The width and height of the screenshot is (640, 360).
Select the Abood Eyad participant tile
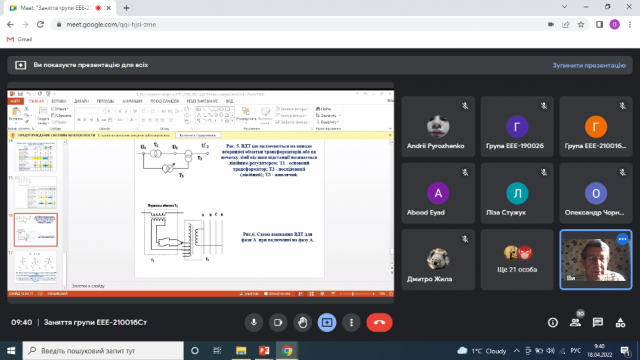click(x=438, y=193)
